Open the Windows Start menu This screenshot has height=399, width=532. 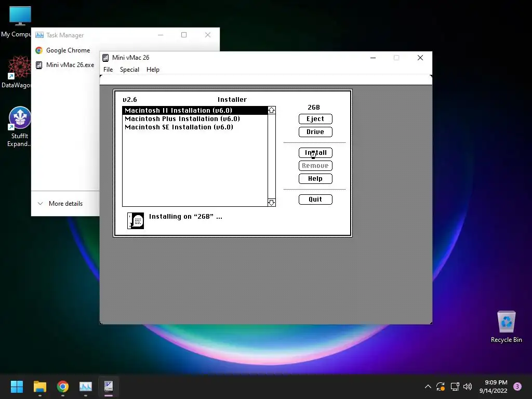[x=17, y=387]
